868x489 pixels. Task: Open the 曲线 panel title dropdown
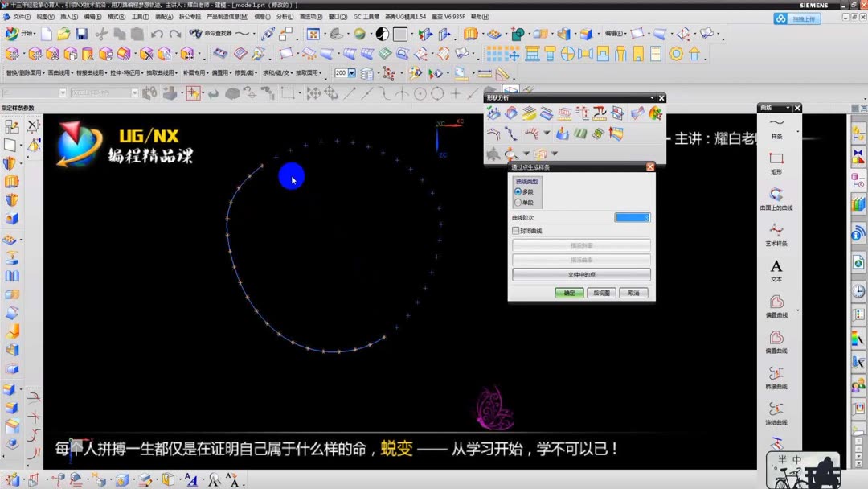(786, 107)
